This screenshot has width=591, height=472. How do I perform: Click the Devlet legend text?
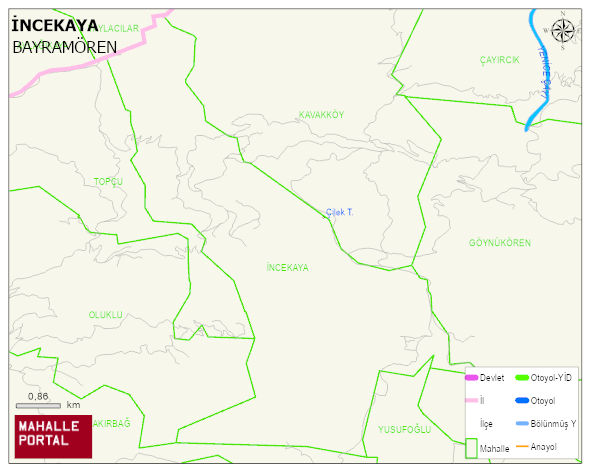click(492, 378)
